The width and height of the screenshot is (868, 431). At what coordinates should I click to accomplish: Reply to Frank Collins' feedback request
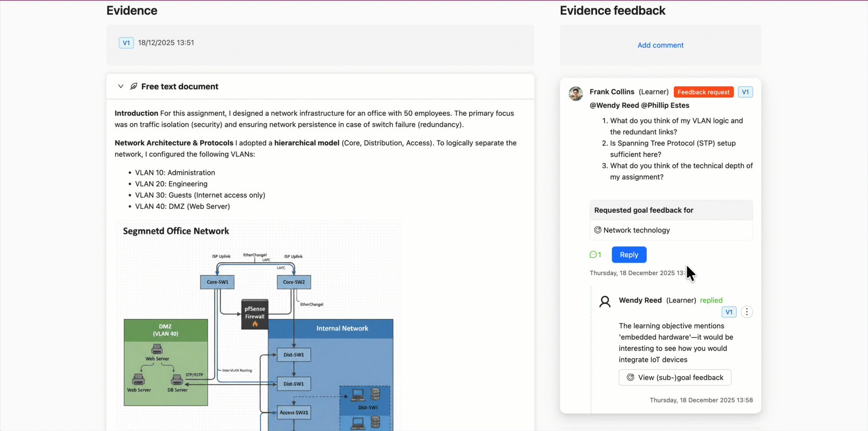(629, 255)
